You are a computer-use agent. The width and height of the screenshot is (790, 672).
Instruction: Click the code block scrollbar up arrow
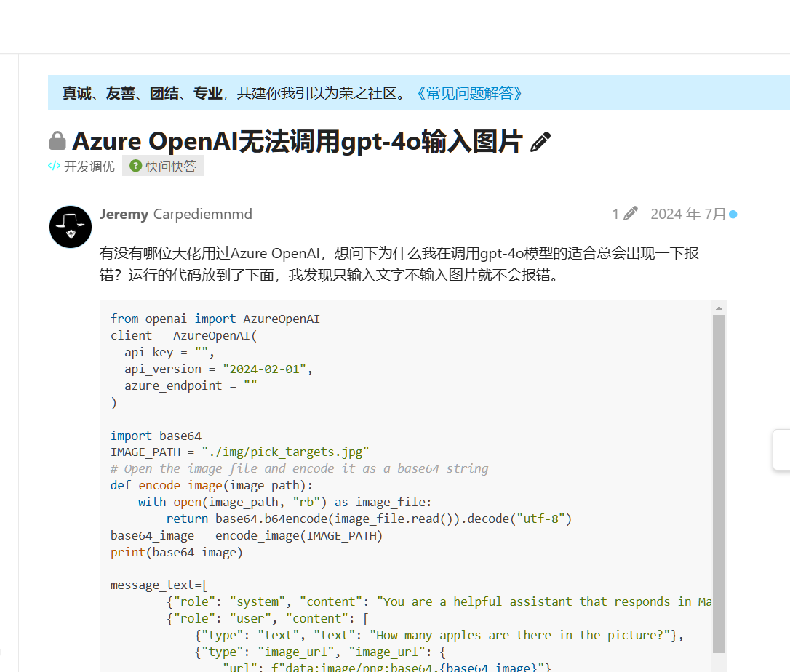pyautogui.click(x=719, y=308)
